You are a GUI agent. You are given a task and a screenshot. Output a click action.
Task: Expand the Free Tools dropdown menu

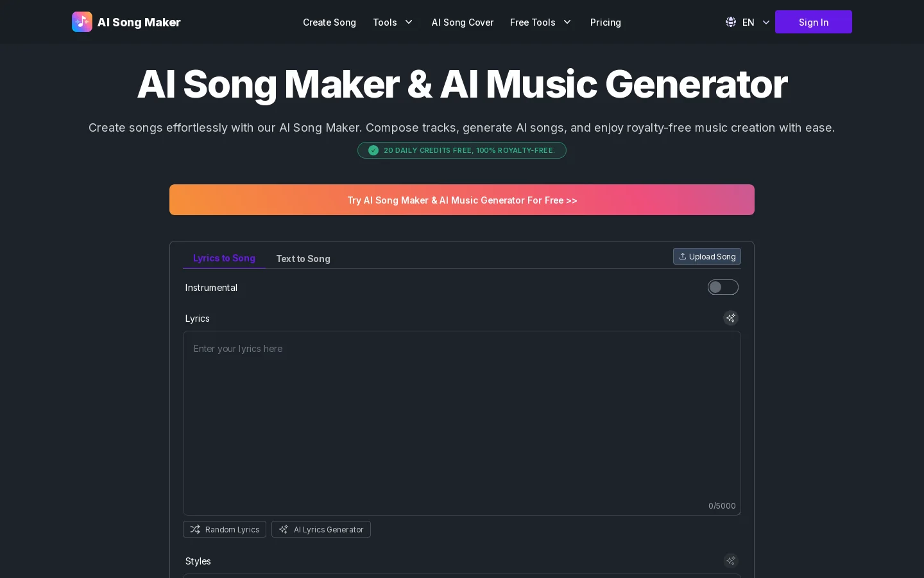(540, 22)
